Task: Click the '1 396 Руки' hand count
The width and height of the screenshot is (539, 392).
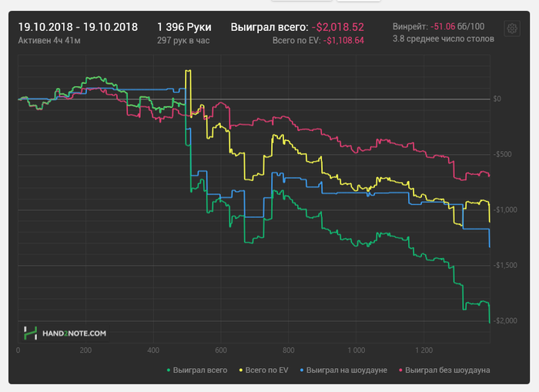Action: point(183,27)
